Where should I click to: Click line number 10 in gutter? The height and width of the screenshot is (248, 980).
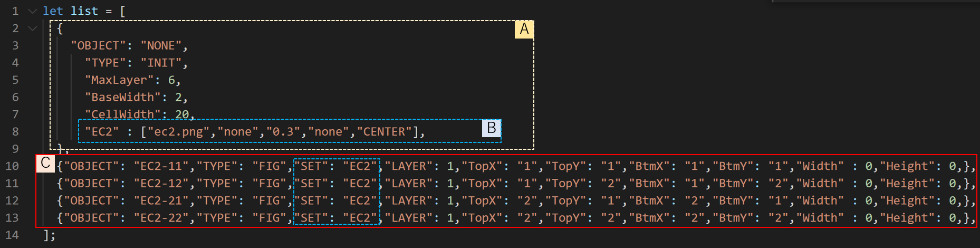(x=12, y=166)
